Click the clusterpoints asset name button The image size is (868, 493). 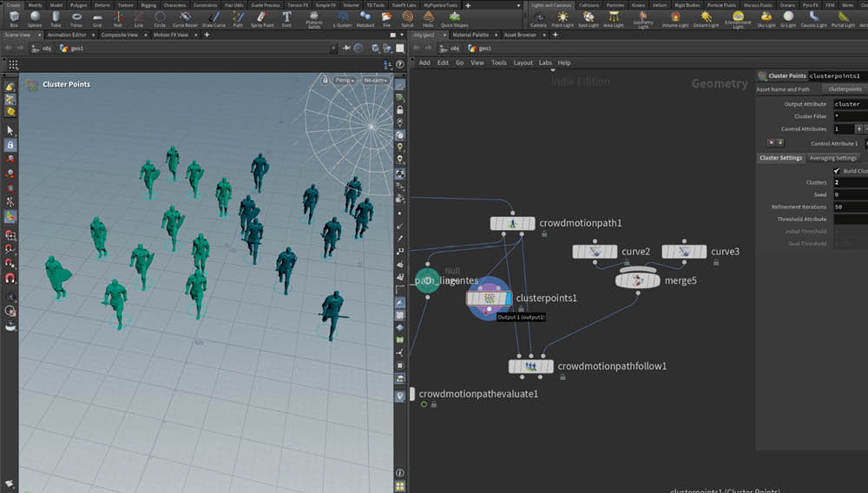[x=845, y=89]
